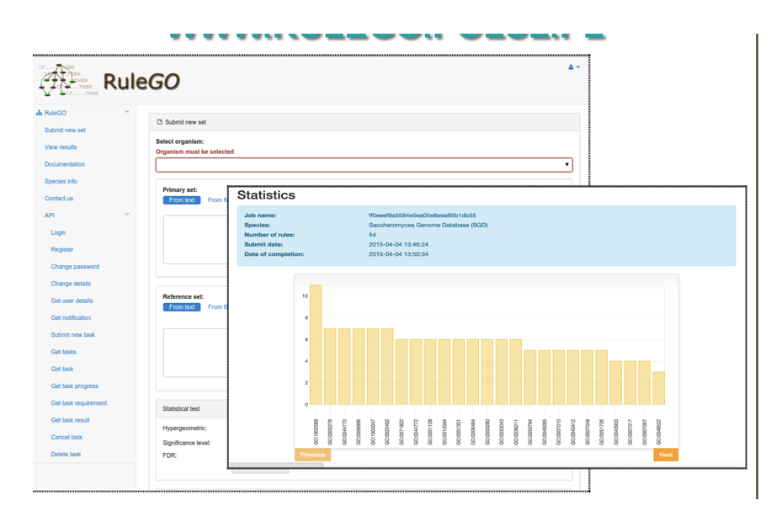Click the Statistical test panel header
The width and height of the screenshot is (782, 532).
192,408
